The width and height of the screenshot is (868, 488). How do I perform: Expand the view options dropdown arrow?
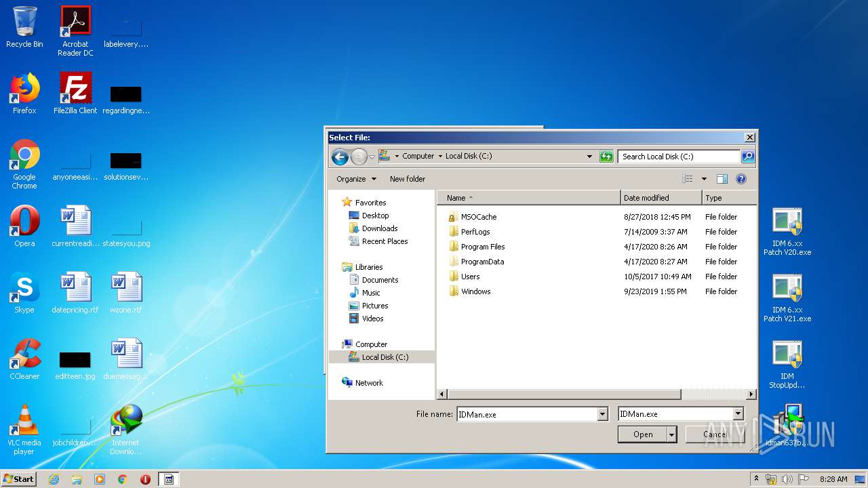[x=704, y=179]
